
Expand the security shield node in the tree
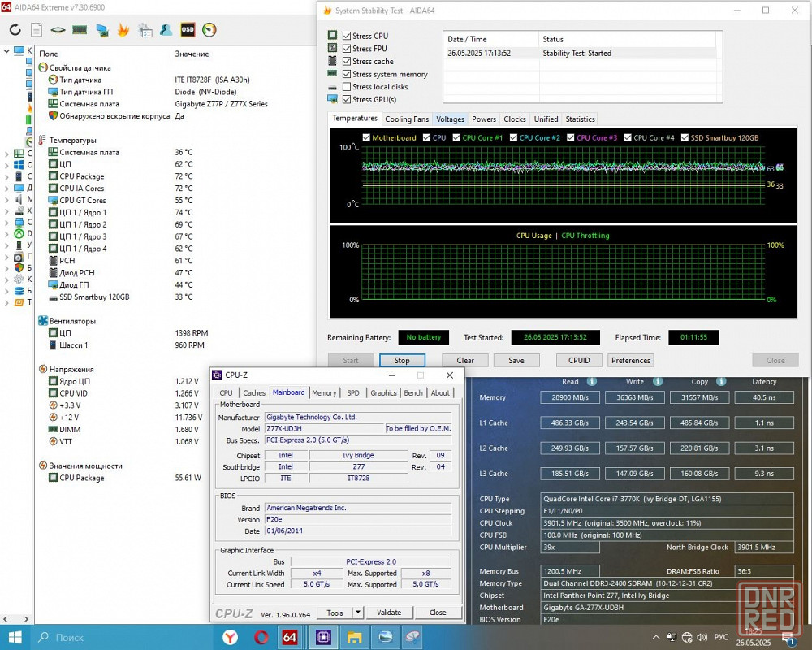coord(6,268)
